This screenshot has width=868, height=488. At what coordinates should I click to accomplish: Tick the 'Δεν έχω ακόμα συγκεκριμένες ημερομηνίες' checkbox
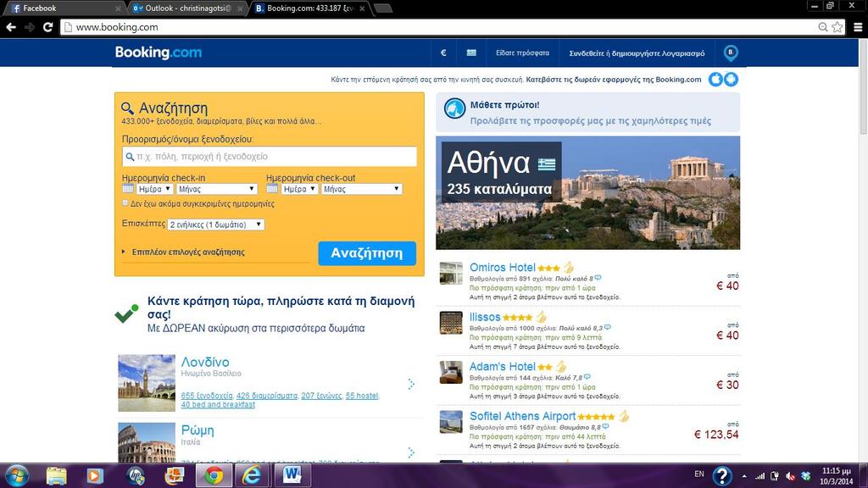coord(125,203)
